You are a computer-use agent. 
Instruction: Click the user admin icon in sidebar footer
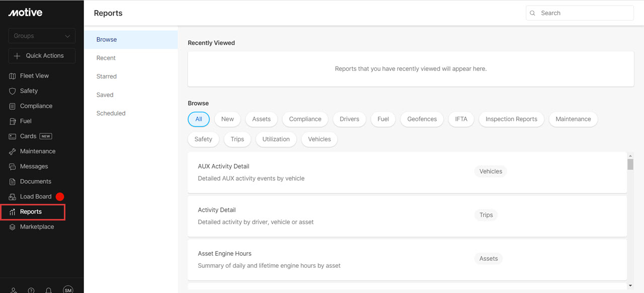14,290
